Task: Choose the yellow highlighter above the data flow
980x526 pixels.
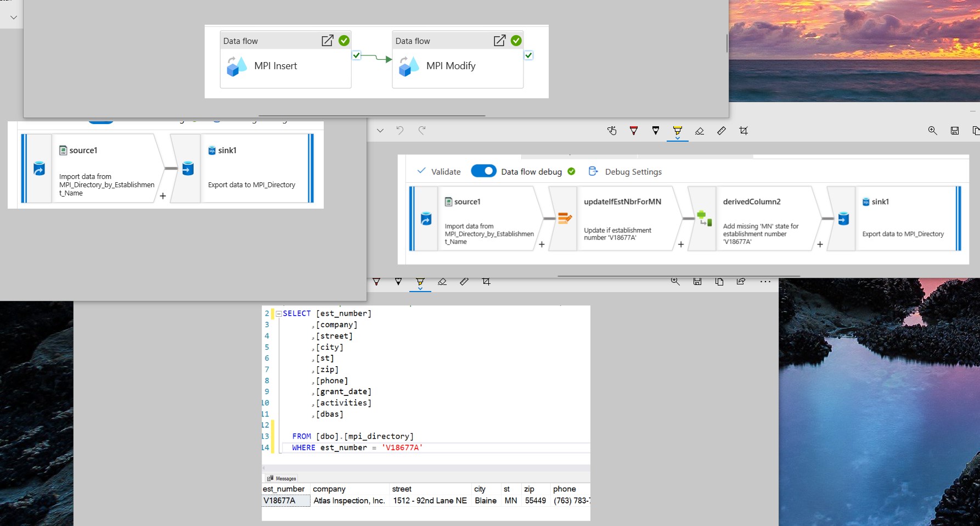Action: (x=678, y=131)
